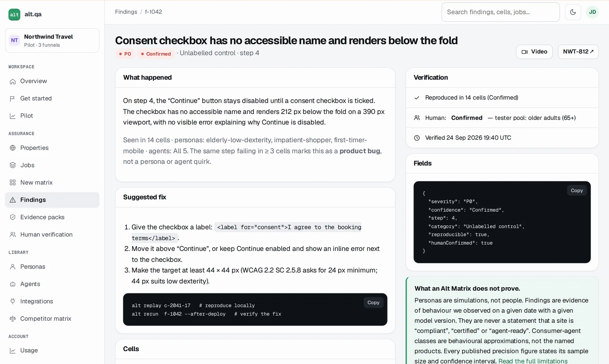
Task: Click the label for="consent" code snippet
Action: 246,233
